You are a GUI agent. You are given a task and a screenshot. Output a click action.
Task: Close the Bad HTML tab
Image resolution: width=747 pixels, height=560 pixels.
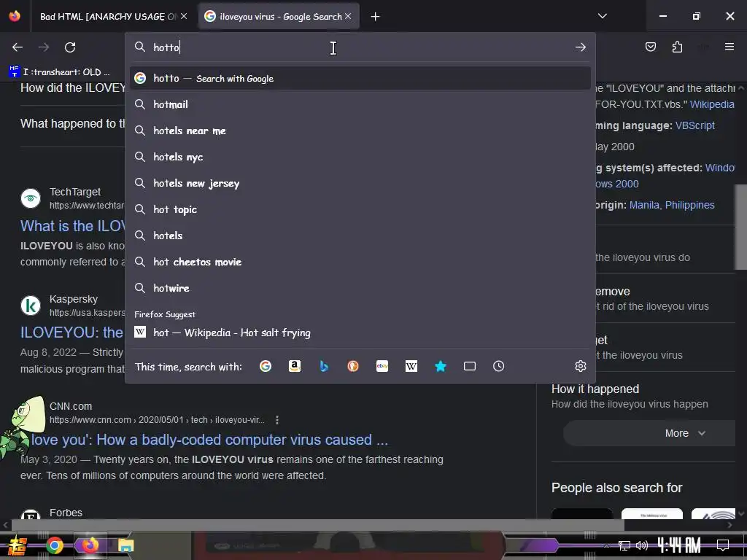(183, 16)
